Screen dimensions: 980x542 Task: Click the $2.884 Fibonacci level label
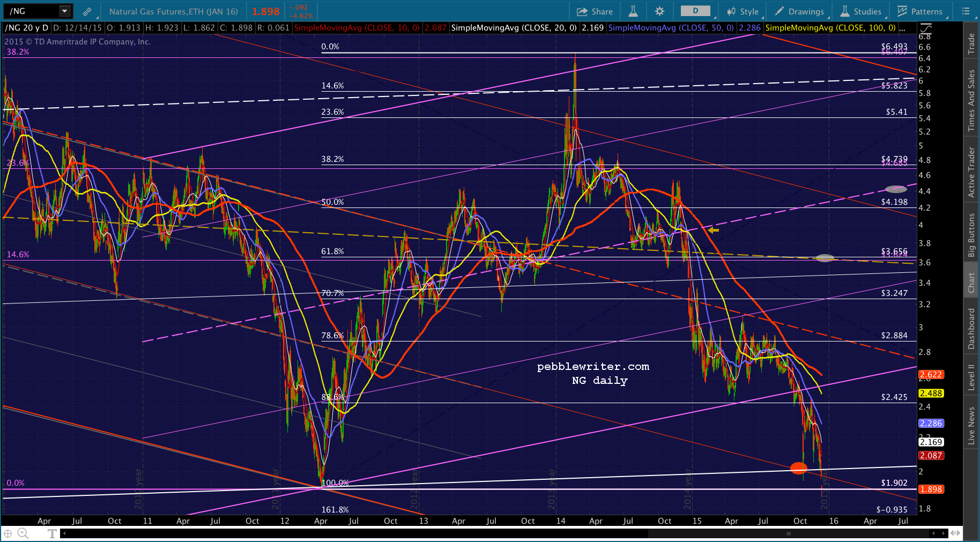pos(894,336)
